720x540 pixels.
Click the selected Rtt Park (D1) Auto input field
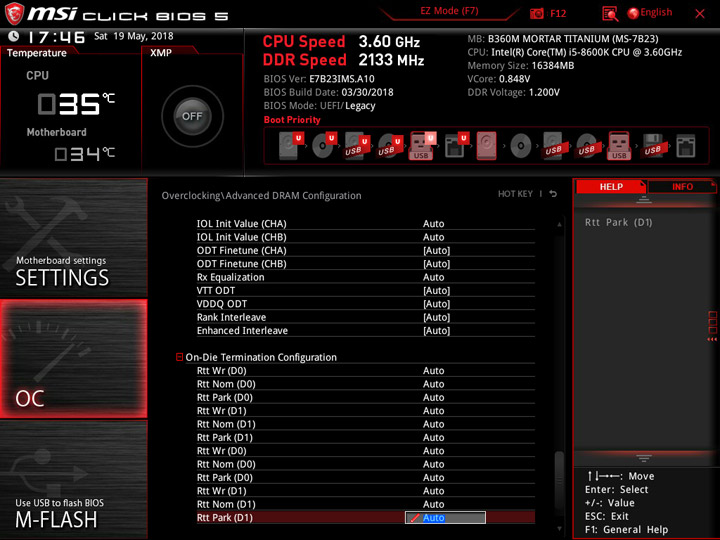(x=445, y=518)
